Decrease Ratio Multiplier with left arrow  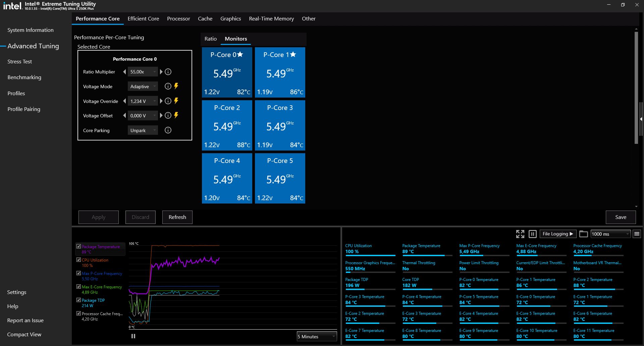pos(125,72)
